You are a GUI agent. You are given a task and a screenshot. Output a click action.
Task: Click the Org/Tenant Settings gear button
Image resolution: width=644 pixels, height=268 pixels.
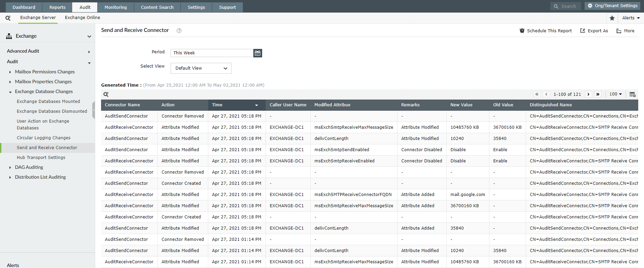612,6
